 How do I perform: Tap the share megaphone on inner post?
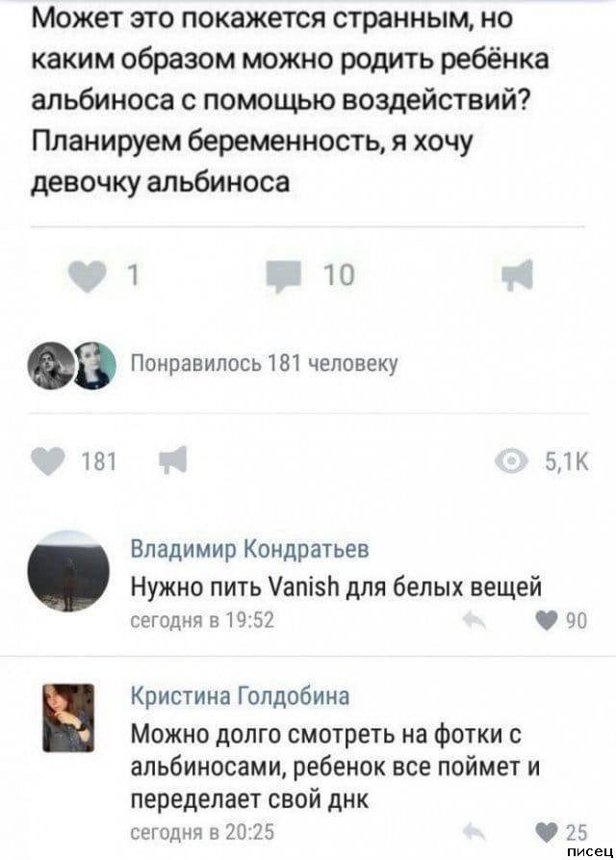[x=518, y=274]
